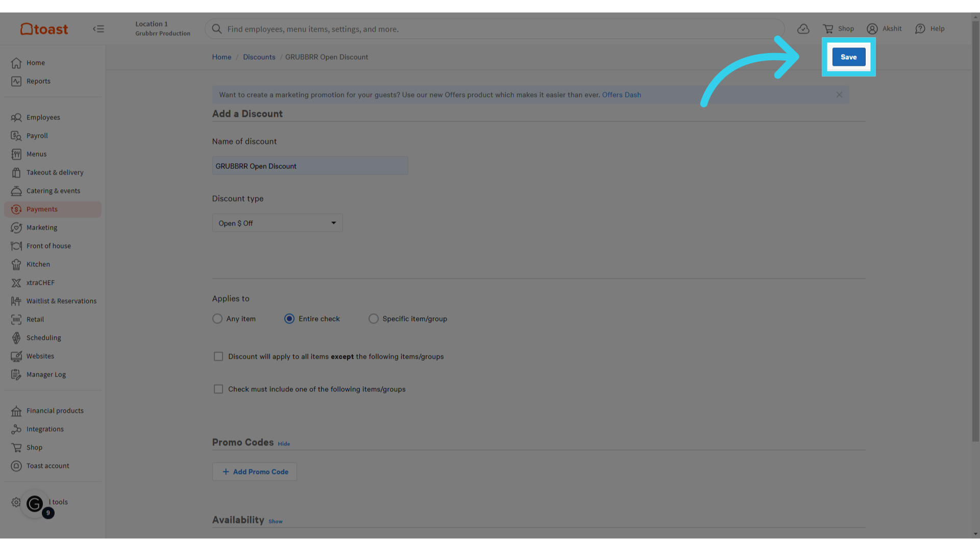Image resolution: width=980 pixels, height=551 pixels.
Task: Open Scheduling in the sidebar menu
Action: pos(53,338)
